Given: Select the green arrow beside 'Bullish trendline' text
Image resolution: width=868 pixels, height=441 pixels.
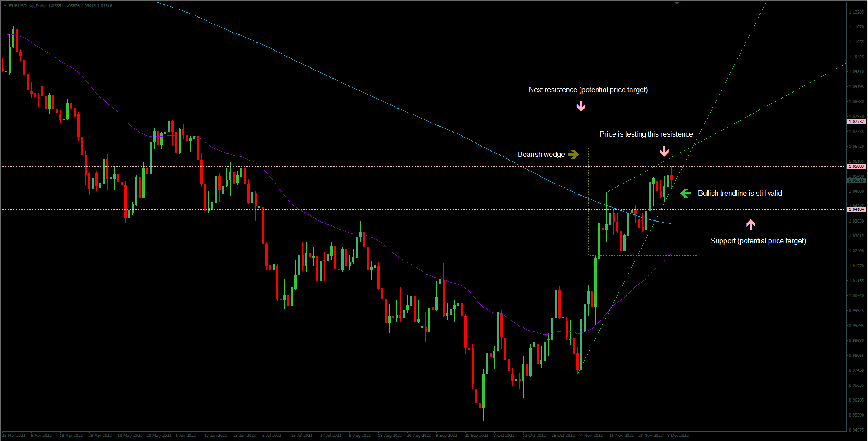Looking at the screenshot, I should (x=686, y=194).
